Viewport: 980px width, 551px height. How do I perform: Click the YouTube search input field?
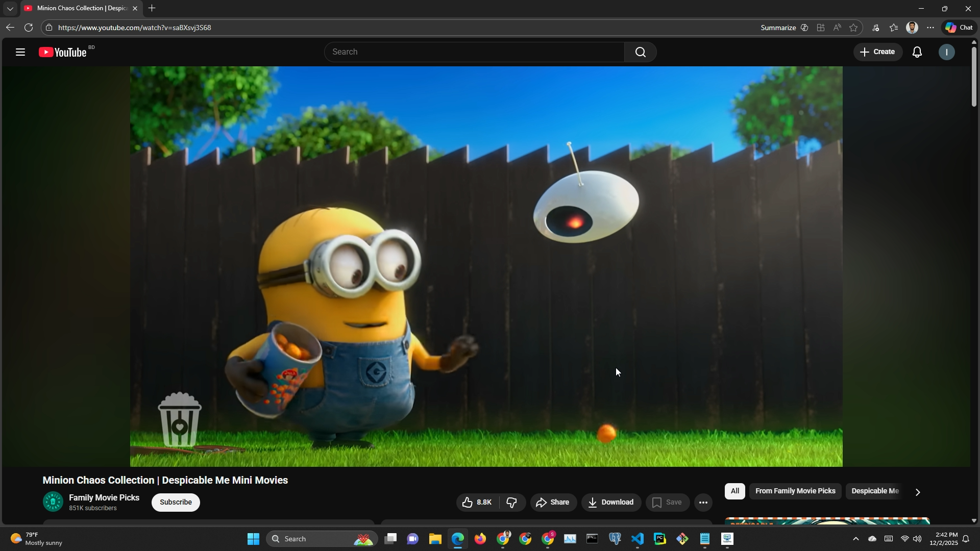point(475,52)
